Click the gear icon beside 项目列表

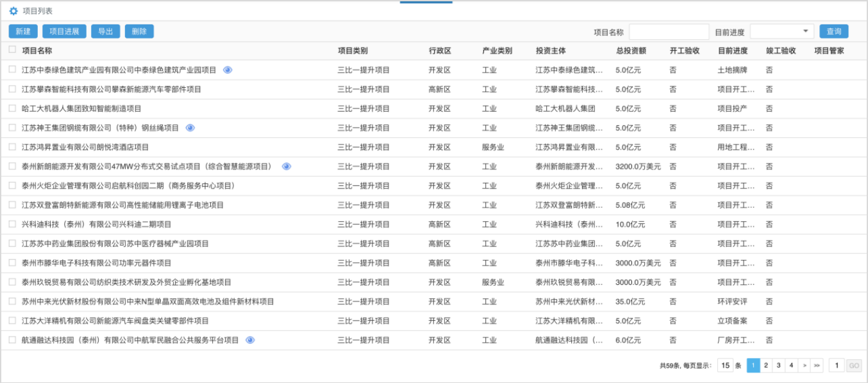tap(13, 11)
